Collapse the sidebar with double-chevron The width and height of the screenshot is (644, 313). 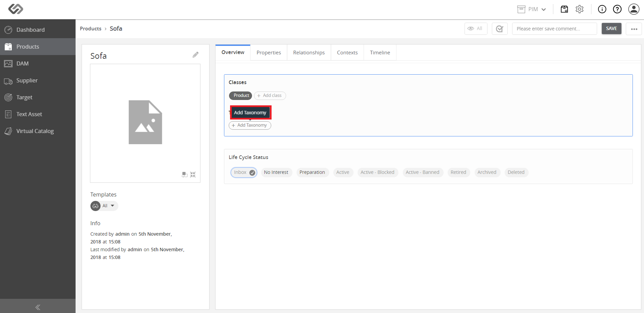pos(38,307)
